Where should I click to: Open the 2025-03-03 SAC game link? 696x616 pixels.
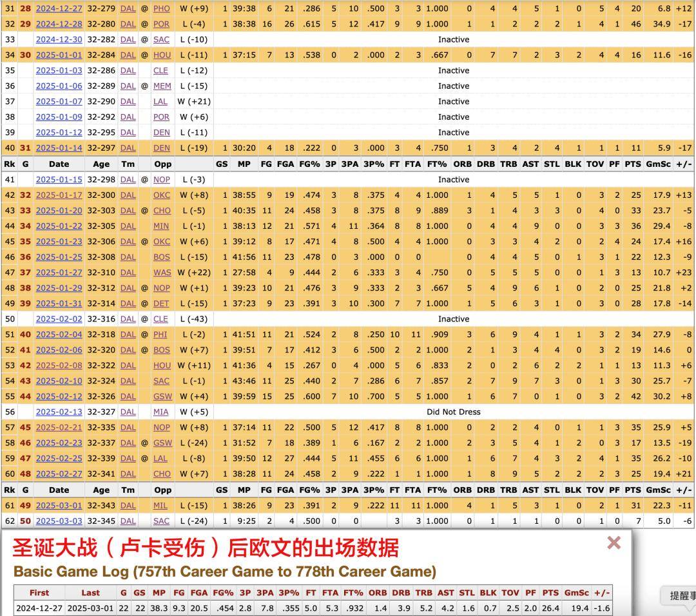click(58, 521)
